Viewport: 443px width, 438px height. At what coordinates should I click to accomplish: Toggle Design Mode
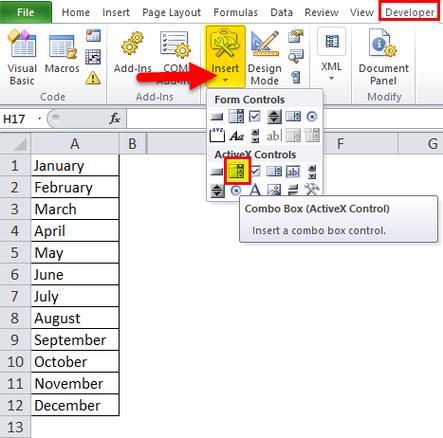(x=265, y=57)
